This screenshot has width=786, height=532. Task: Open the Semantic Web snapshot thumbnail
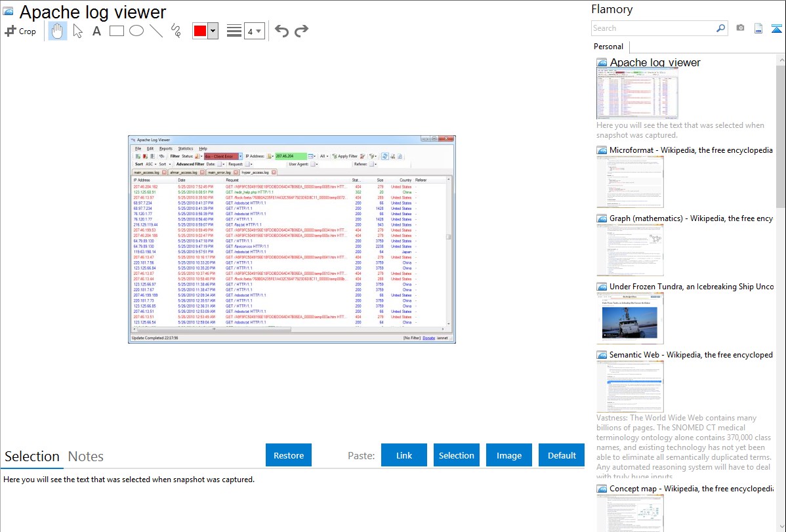(630, 386)
